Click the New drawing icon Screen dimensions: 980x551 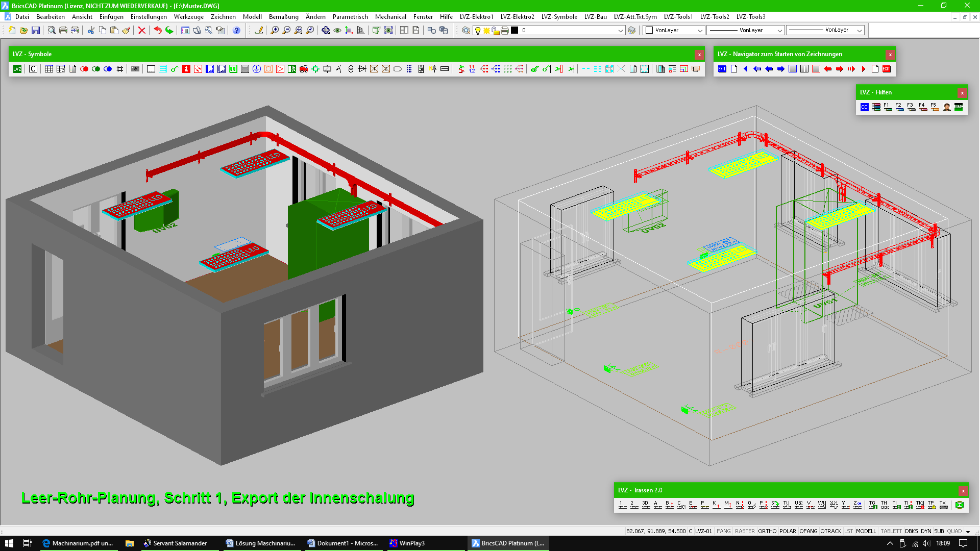point(12,31)
